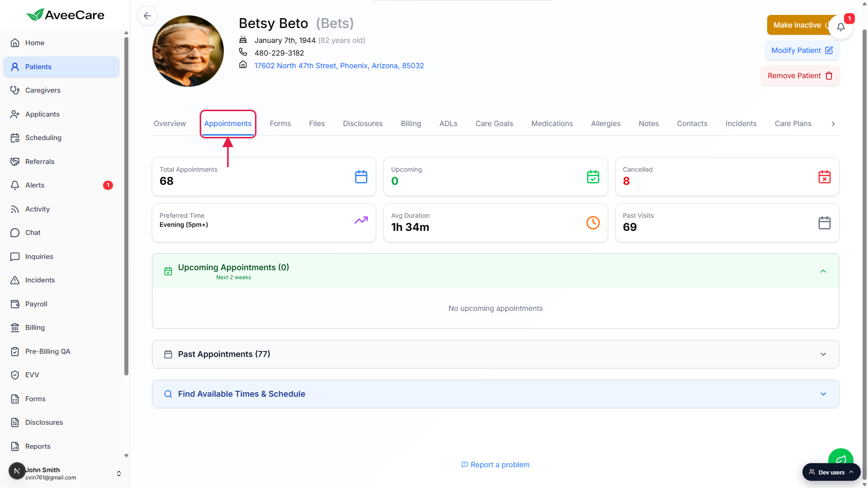The image size is (868, 488).
Task: Click the page scroll down arrow
Action: 864,484
